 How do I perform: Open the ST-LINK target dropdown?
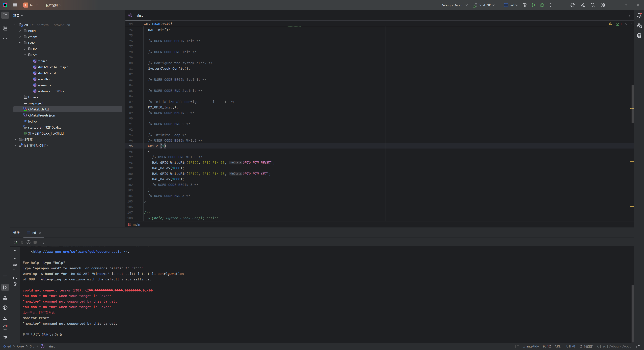[x=484, y=5]
